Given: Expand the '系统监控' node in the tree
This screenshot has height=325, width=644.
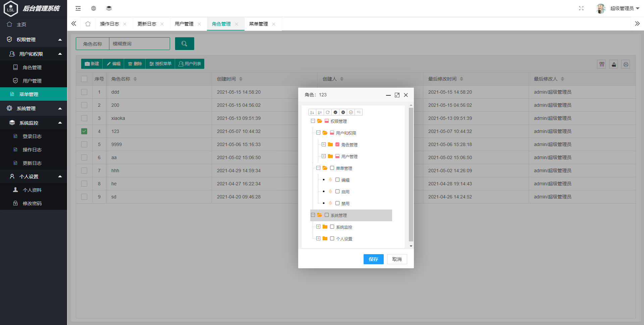Looking at the screenshot, I should click(318, 227).
